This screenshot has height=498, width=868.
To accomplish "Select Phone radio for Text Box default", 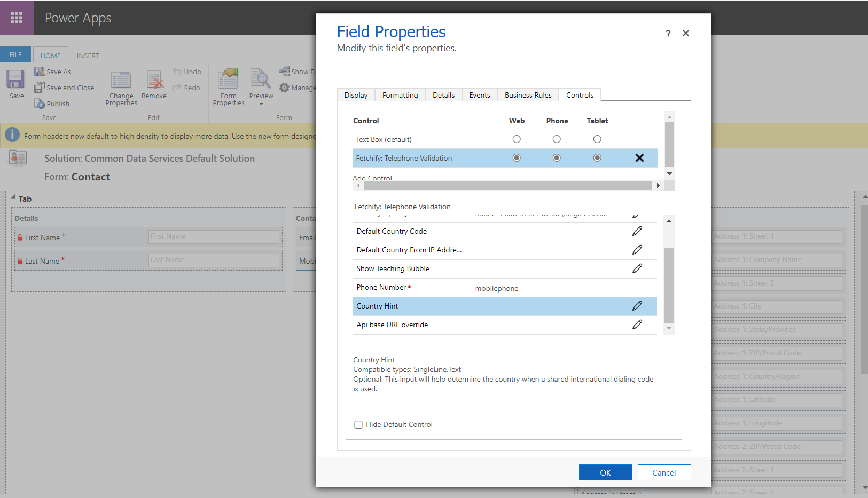I will pos(557,139).
